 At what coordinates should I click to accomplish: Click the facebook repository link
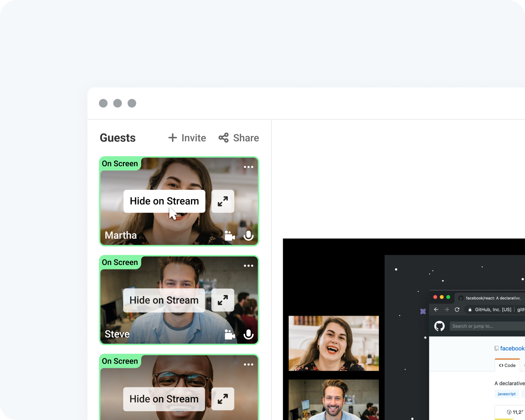[x=512, y=348]
